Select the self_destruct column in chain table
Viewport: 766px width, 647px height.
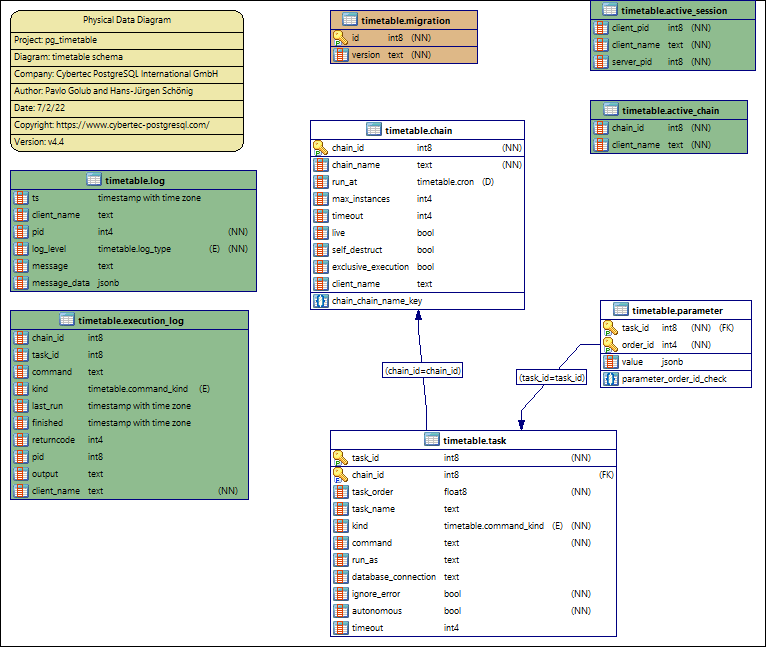click(x=357, y=250)
